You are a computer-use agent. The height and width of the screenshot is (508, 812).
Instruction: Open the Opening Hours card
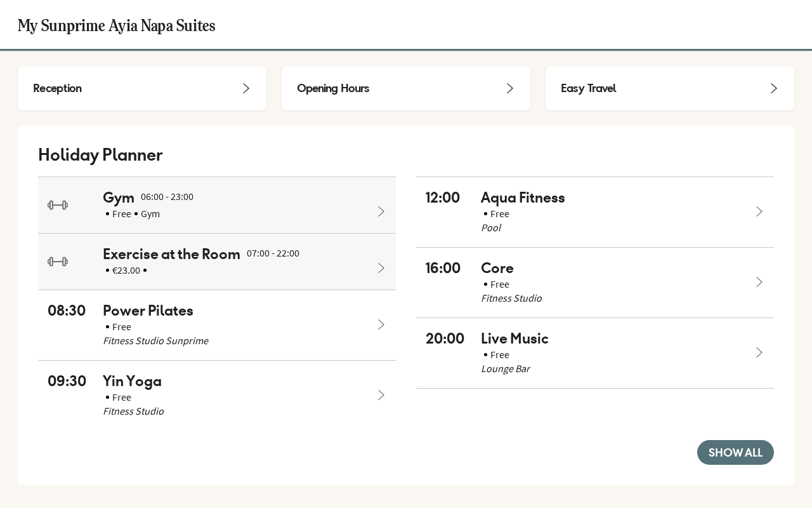pos(406,88)
